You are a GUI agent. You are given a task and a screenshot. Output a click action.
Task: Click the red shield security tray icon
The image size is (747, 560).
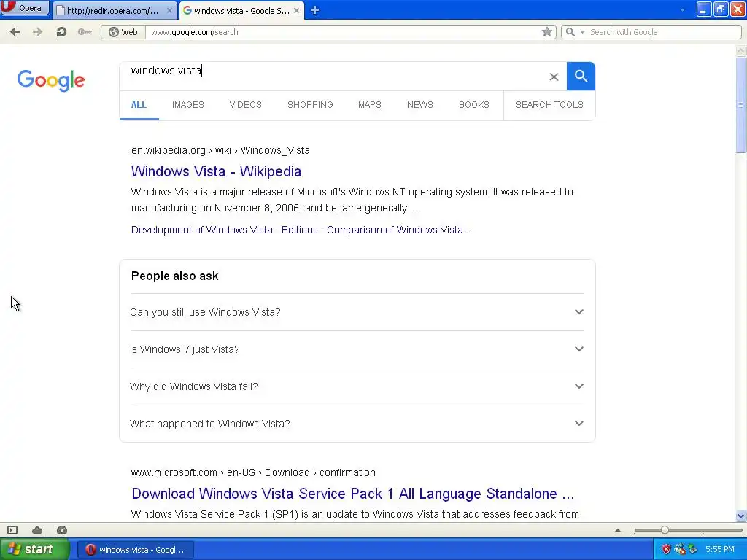coord(666,550)
